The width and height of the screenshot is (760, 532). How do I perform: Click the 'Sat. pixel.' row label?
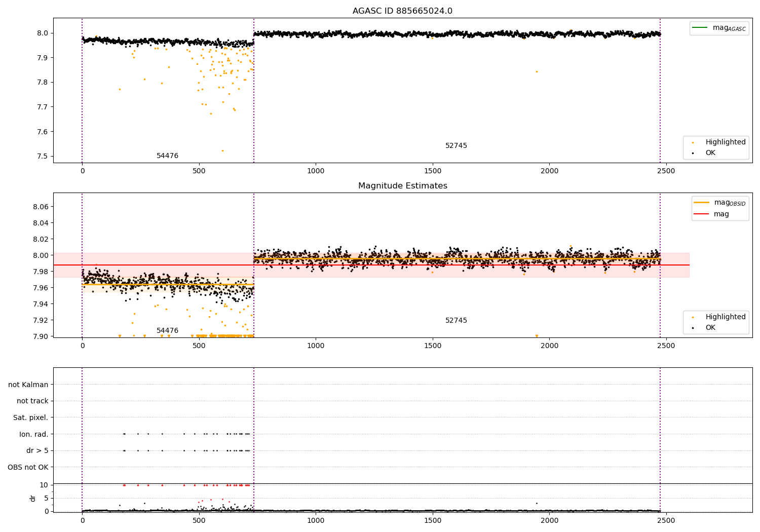pos(31,417)
